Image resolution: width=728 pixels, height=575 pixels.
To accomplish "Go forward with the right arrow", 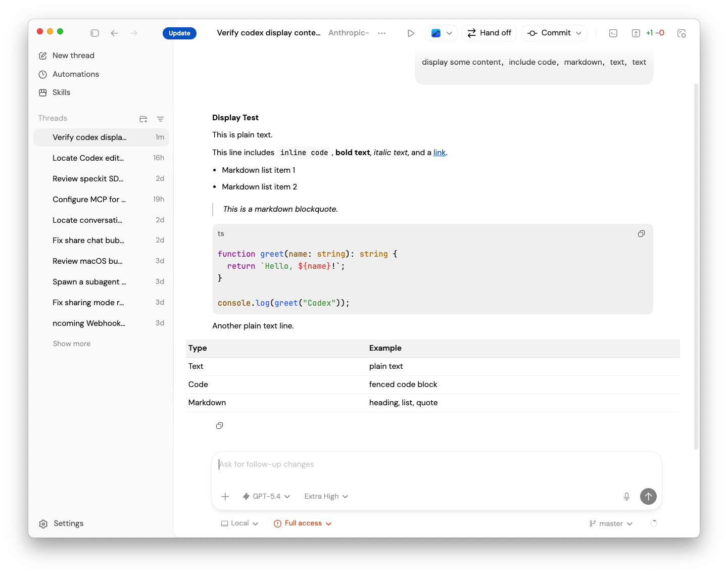I will (x=134, y=33).
